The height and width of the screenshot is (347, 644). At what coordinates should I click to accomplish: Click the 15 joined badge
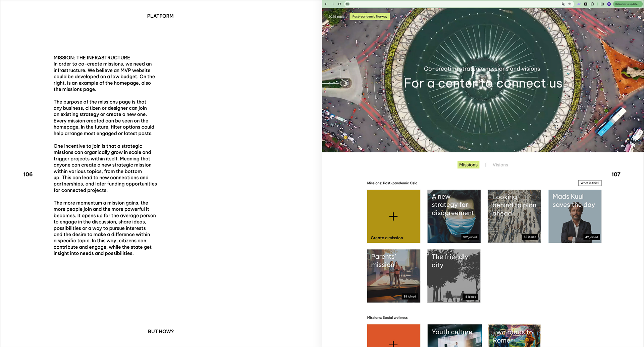point(470,297)
